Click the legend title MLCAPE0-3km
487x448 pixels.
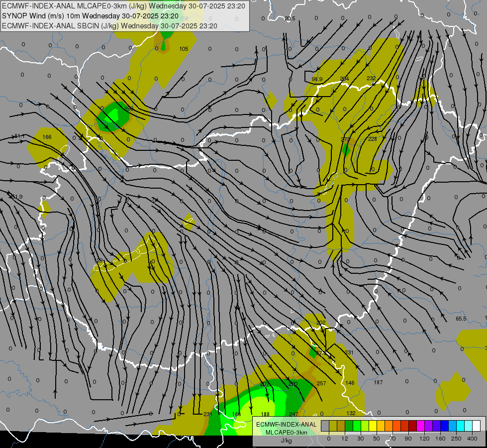coord(286,433)
